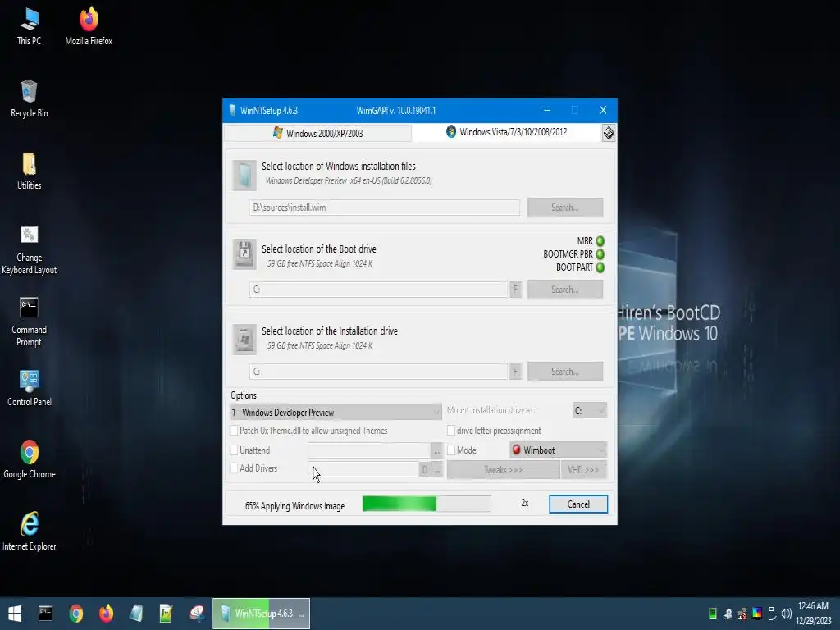This screenshot has width=840, height=630.
Task: Click the Windows Start button
Action: tap(15, 614)
